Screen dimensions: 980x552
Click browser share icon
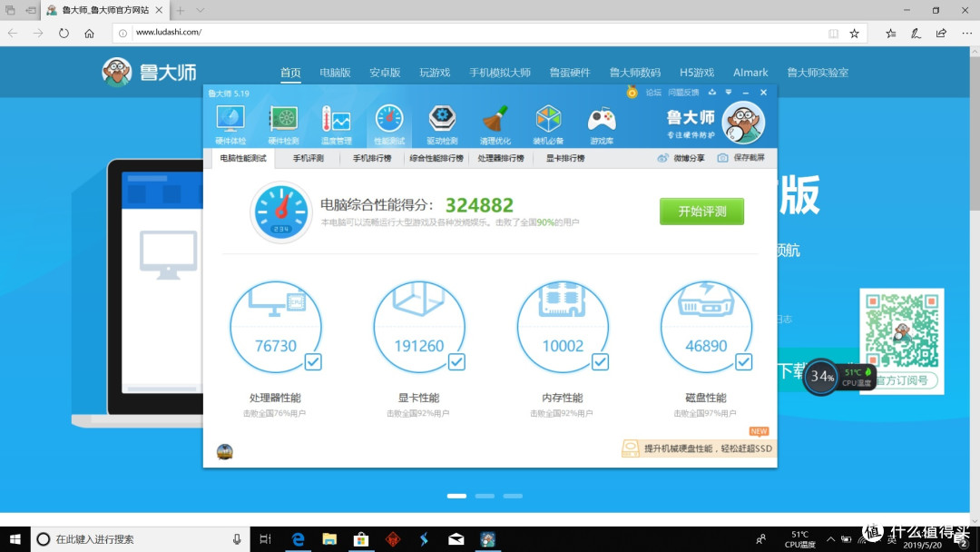pos(941,33)
